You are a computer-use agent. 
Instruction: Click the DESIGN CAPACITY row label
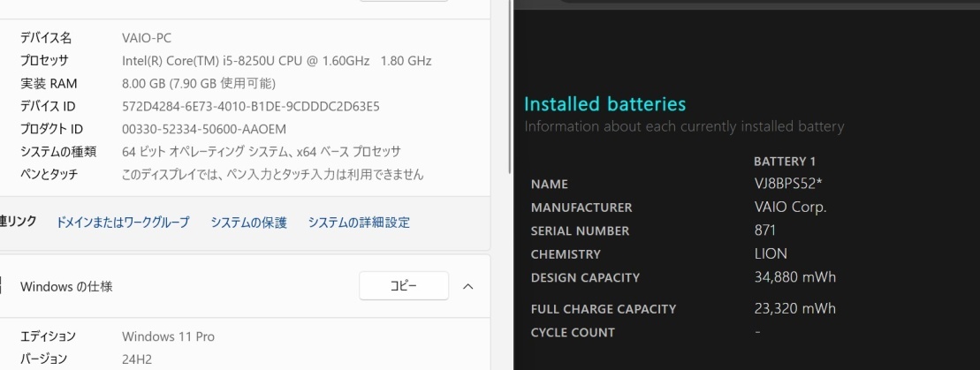pos(585,277)
